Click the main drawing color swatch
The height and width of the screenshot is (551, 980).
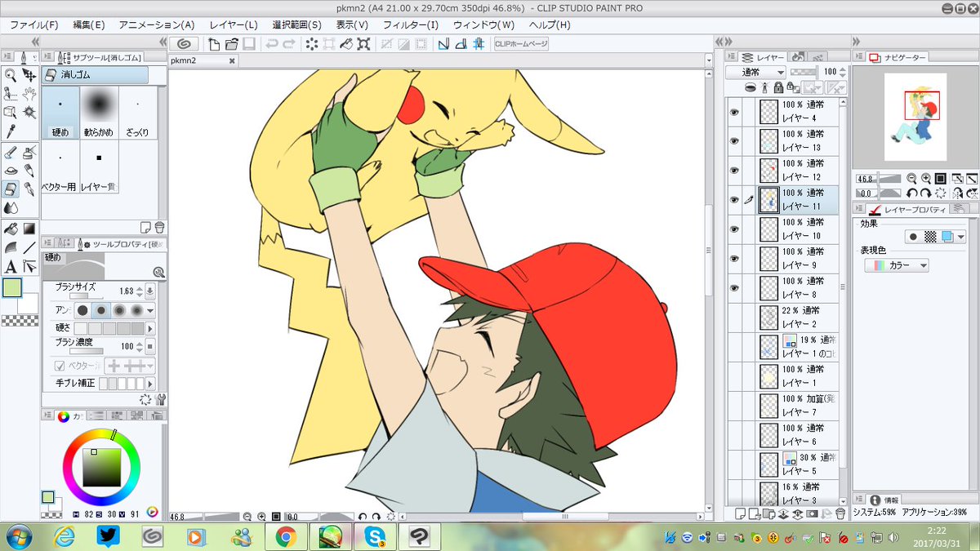click(x=12, y=288)
